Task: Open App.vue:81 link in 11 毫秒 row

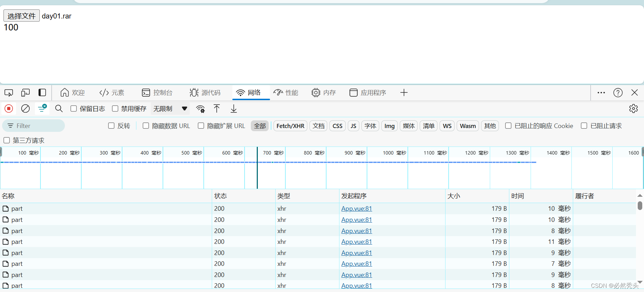Action: coord(357,241)
